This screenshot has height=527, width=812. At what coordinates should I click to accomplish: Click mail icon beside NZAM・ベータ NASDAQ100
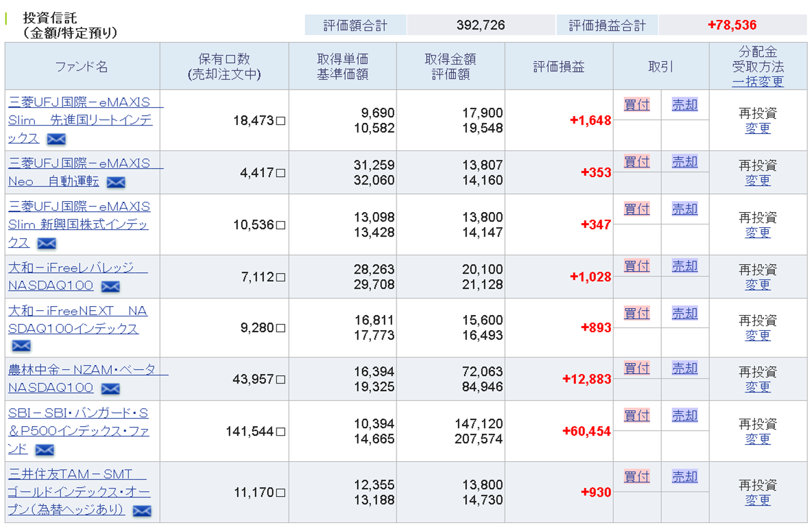click(x=110, y=389)
